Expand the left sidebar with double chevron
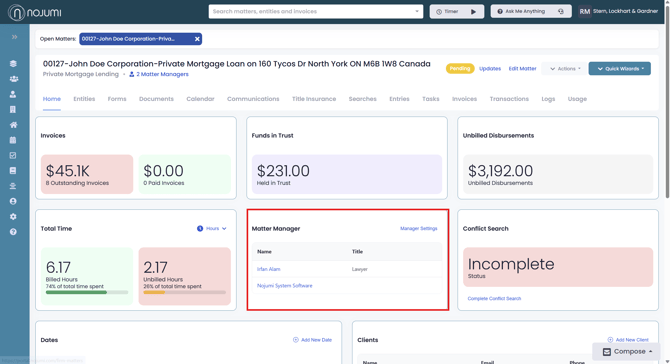The height and width of the screenshot is (364, 670). [x=15, y=37]
